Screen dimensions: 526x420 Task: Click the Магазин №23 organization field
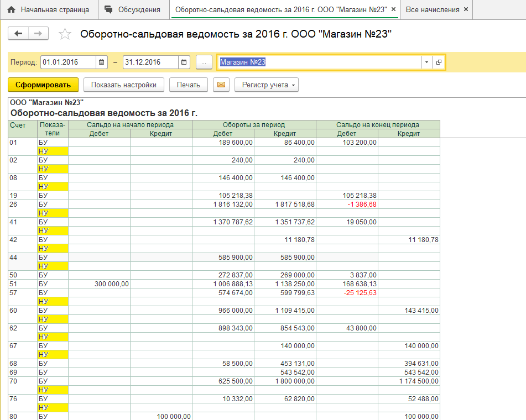tap(319, 62)
